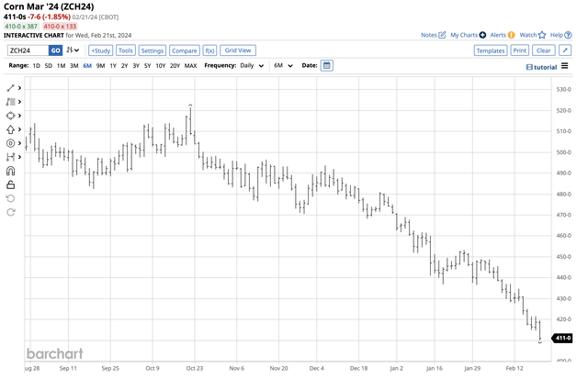
Task: Select the arrow marker tool
Action: pyautogui.click(x=10, y=129)
